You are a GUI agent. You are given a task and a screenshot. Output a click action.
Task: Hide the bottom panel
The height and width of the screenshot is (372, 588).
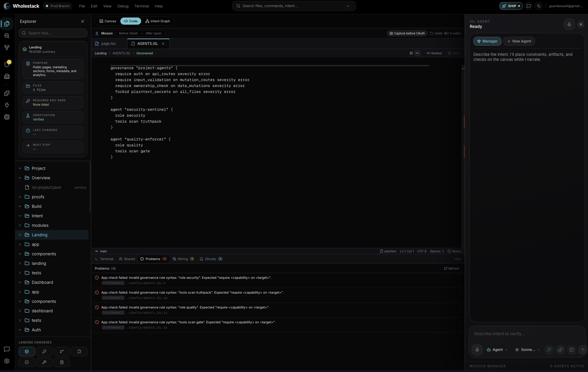click(458, 259)
